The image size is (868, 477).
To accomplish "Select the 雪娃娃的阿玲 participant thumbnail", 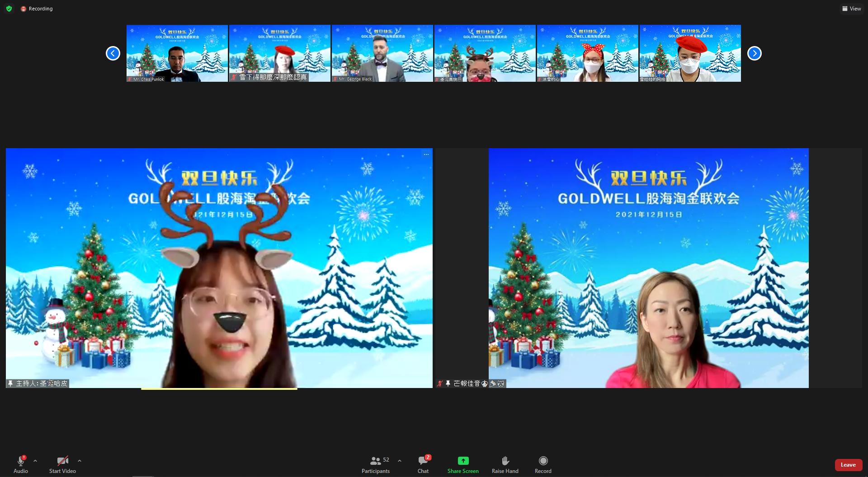I will coord(690,53).
